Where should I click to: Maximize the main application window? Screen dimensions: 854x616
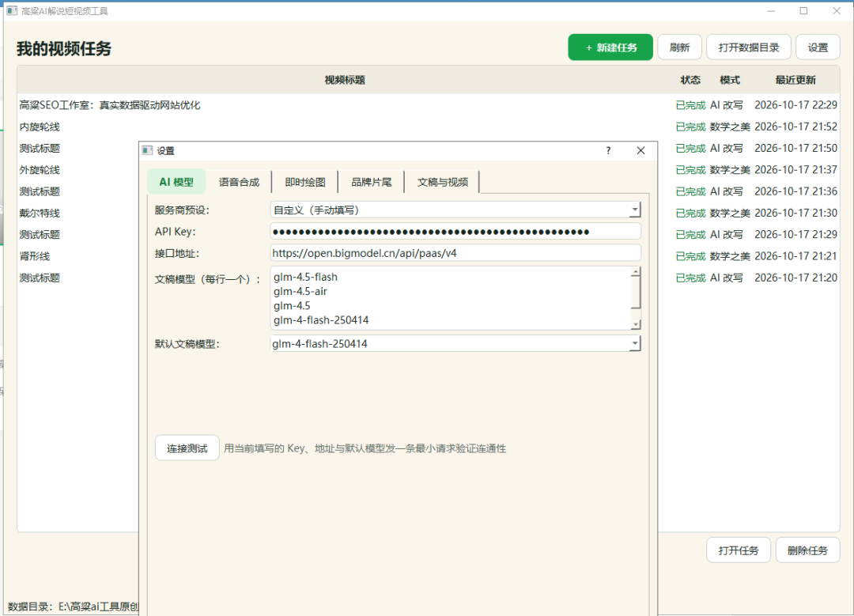[804, 11]
